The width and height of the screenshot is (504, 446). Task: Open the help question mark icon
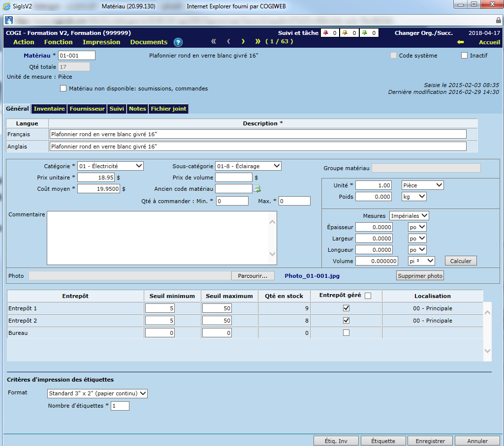tap(178, 42)
